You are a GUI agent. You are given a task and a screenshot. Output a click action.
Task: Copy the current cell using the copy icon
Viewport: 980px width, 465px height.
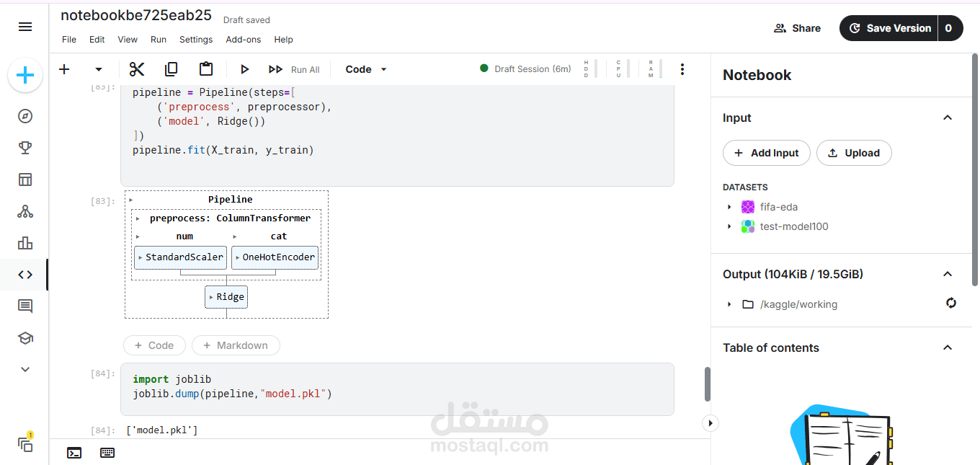171,68
